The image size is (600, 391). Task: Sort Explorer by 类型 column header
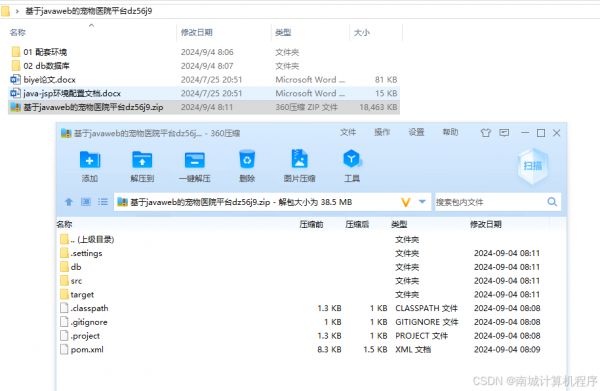click(x=283, y=33)
